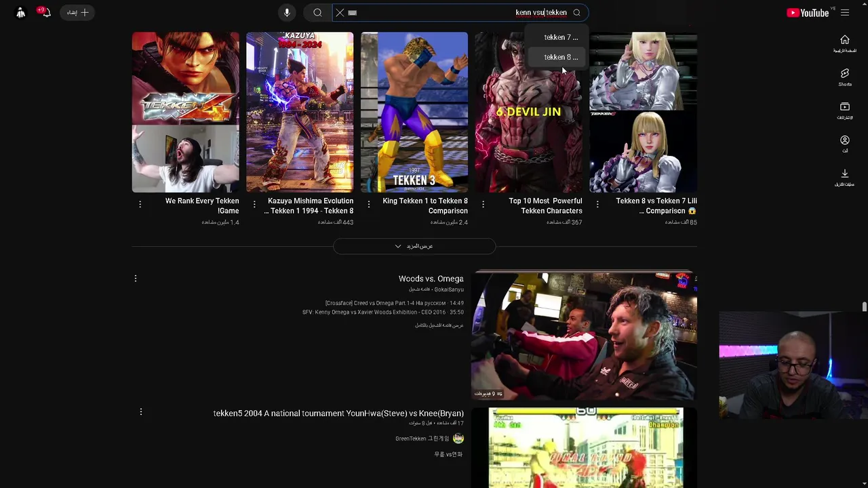Image resolution: width=868 pixels, height=488 pixels.
Task: Click the page vertical scrollbar thumb
Action: click(x=864, y=307)
